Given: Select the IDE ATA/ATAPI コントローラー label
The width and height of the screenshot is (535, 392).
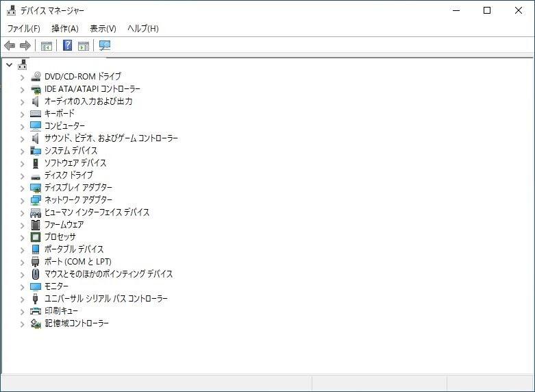Looking at the screenshot, I should click(x=92, y=89).
